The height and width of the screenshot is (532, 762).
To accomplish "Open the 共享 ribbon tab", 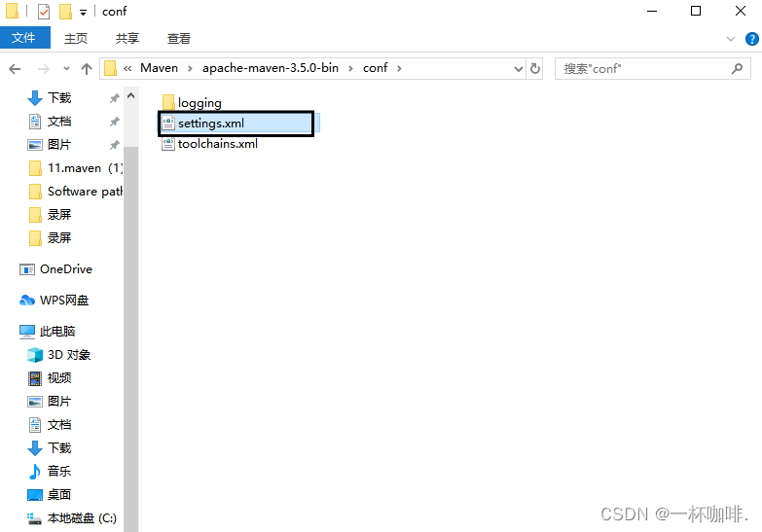I will [x=127, y=38].
